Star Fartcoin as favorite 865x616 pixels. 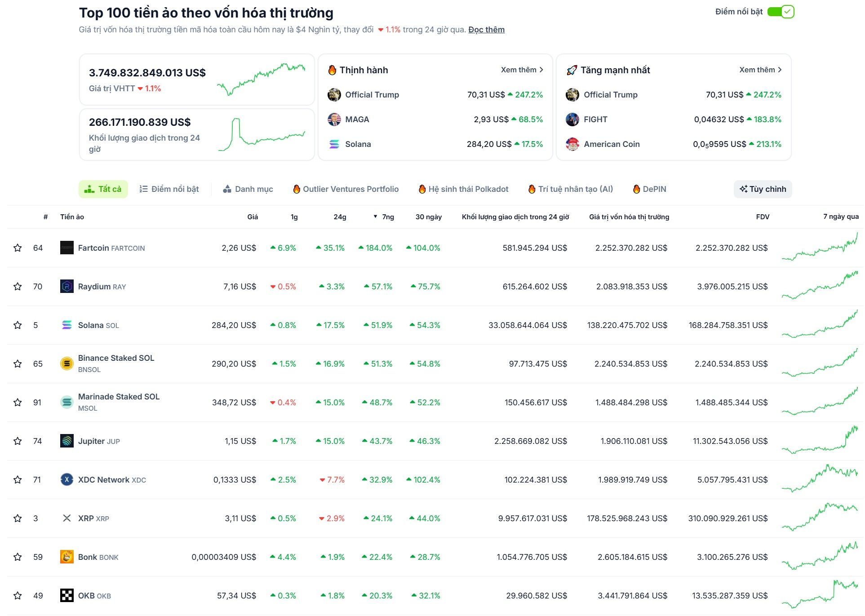[x=18, y=248]
